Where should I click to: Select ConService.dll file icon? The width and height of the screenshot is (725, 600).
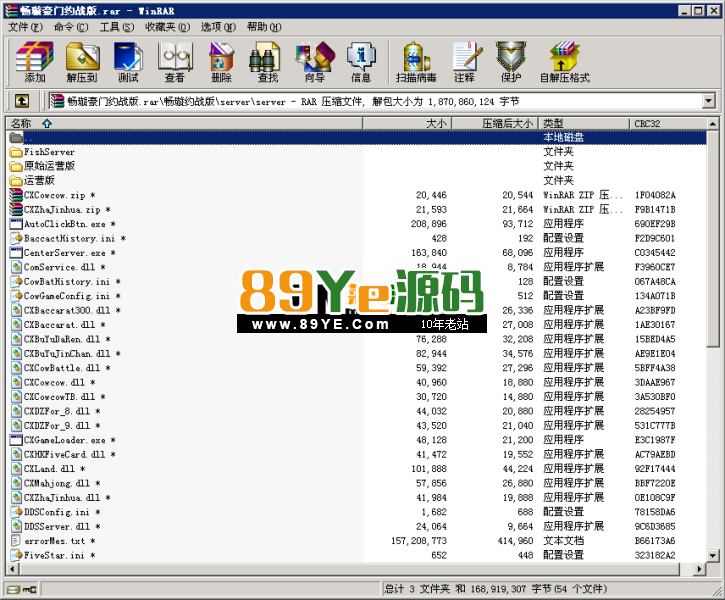pyautogui.click(x=17, y=267)
